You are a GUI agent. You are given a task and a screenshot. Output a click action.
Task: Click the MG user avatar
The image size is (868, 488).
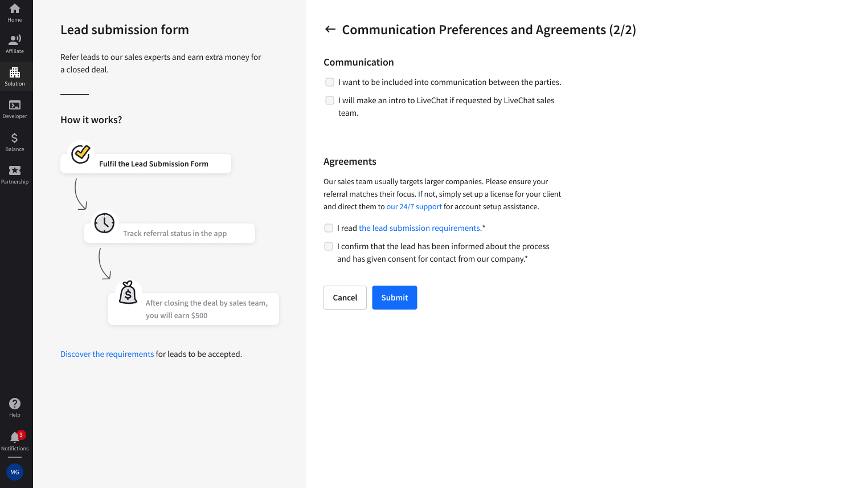click(15, 472)
